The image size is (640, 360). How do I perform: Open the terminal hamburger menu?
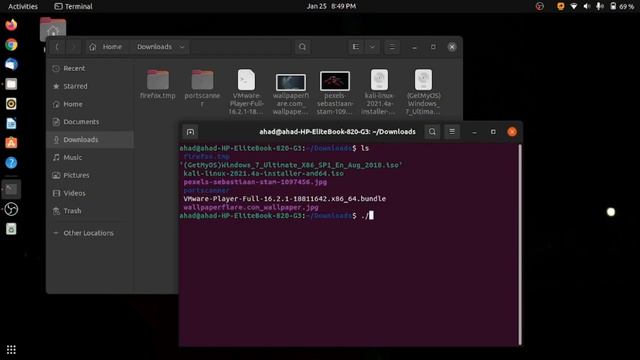(452, 132)
